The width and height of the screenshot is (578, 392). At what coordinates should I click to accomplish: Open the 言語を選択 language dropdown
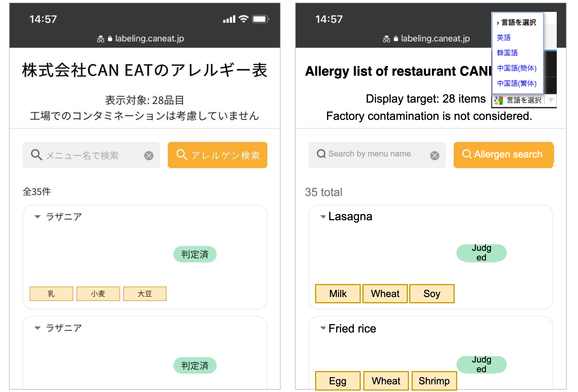[x=524, y=100]
